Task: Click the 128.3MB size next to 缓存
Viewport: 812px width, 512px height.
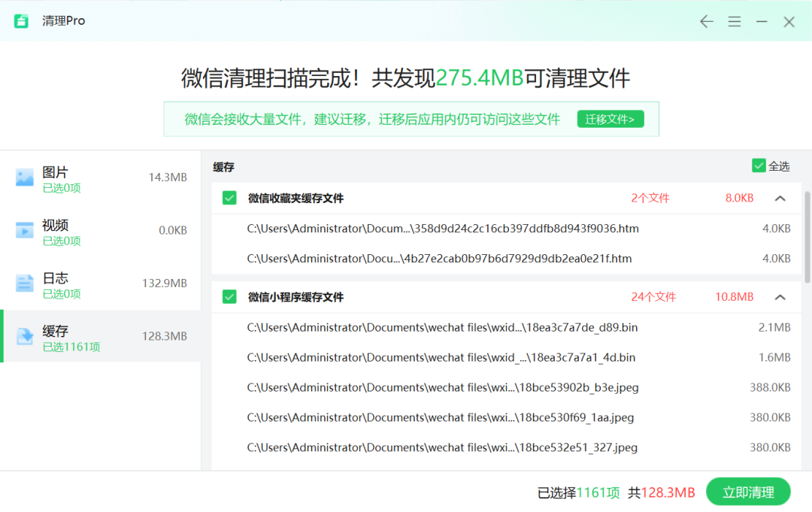Action: pyautogui.click(x=164, y=337)
